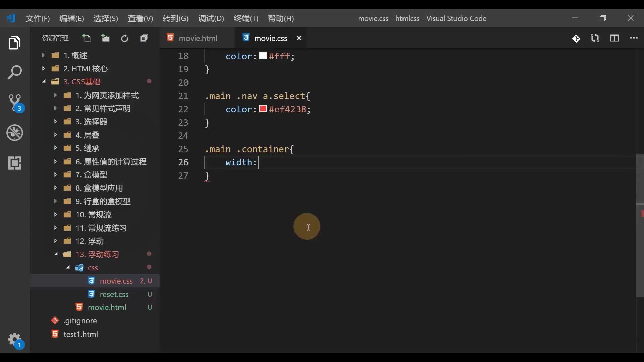Screen dimensions: 644x362
Task: Expand the 7. 盒模型 folder
Action: coord(55,174)
